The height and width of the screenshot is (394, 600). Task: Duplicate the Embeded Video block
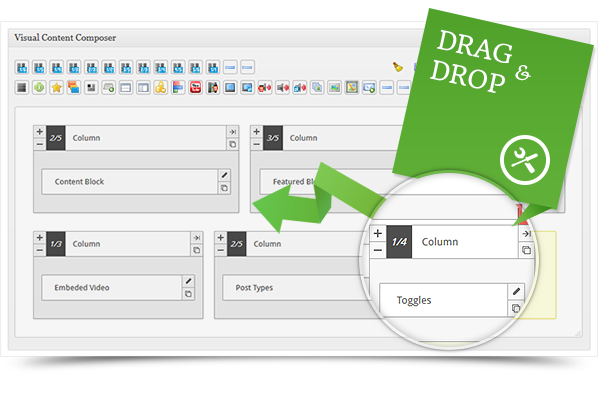tap(188, 294)
